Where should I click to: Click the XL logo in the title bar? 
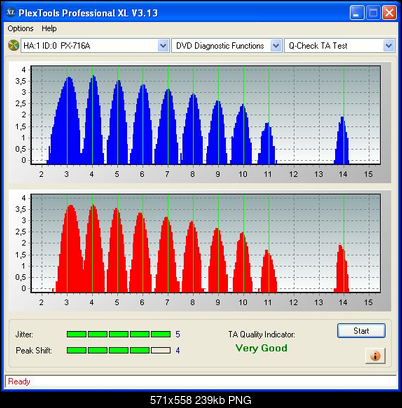(x=11, y=13)
